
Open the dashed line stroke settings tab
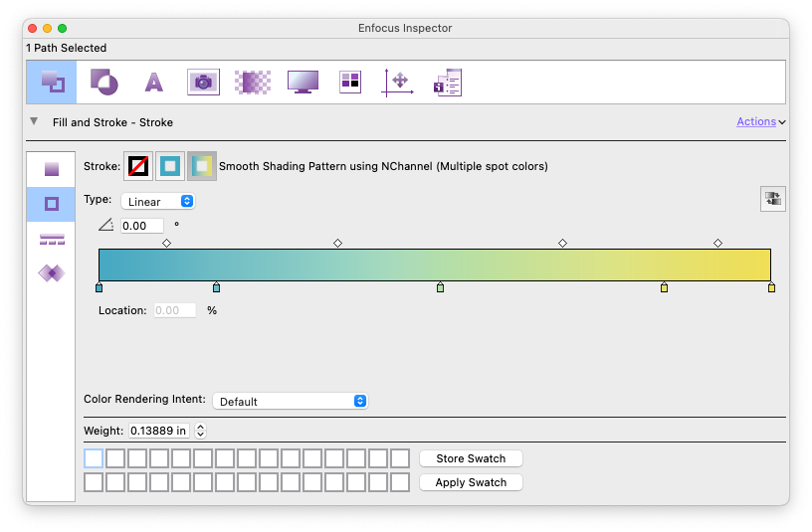(52, 239)
